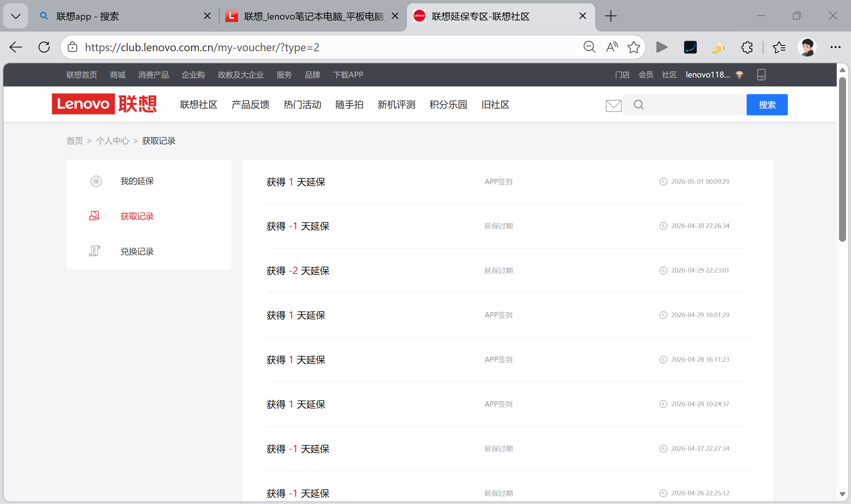Open the 积分乐园 menu item
Screen dimensions: 851x504
tap(448, 105)
